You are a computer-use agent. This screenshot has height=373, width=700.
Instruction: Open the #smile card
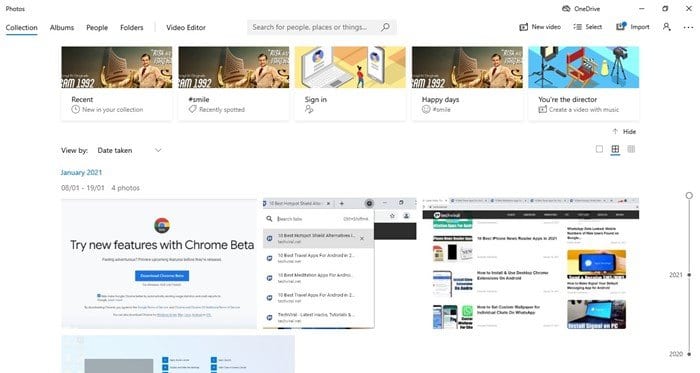233,83
